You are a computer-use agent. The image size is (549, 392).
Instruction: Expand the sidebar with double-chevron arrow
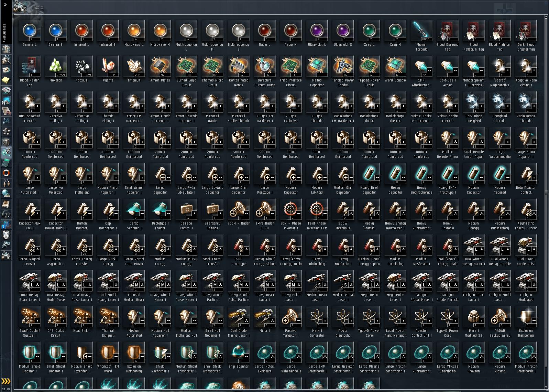(5, 4)
